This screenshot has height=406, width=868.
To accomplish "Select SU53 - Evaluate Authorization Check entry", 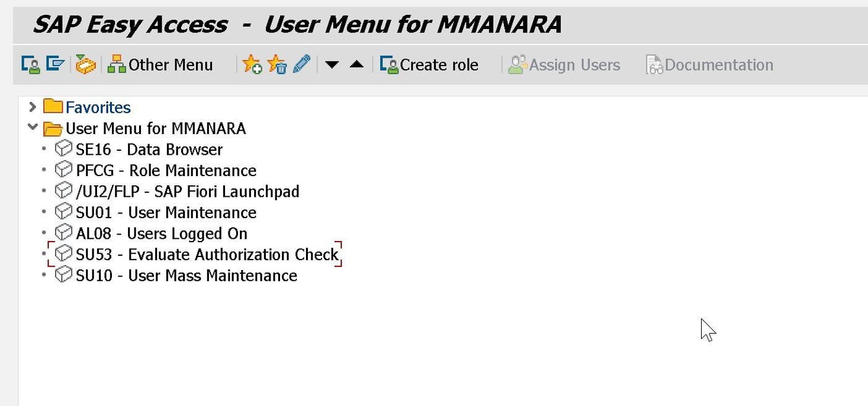I will 197,254.
